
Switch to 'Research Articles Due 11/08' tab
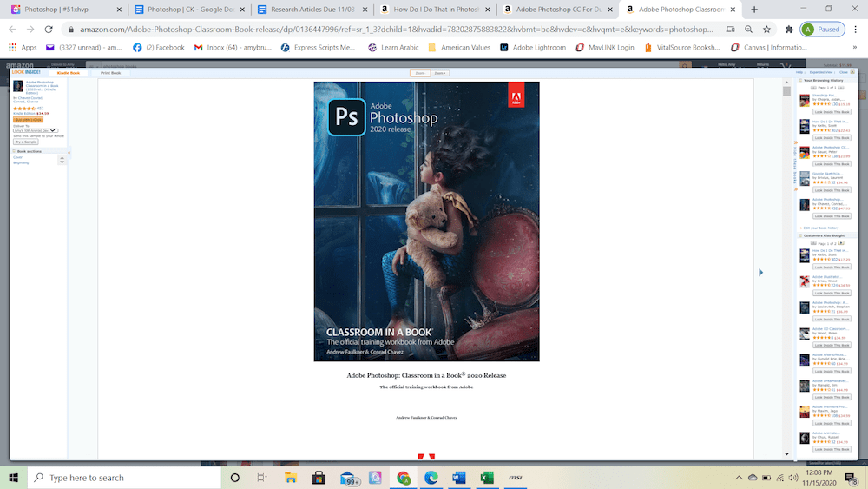pyautogui.click(x=312, y=10)
